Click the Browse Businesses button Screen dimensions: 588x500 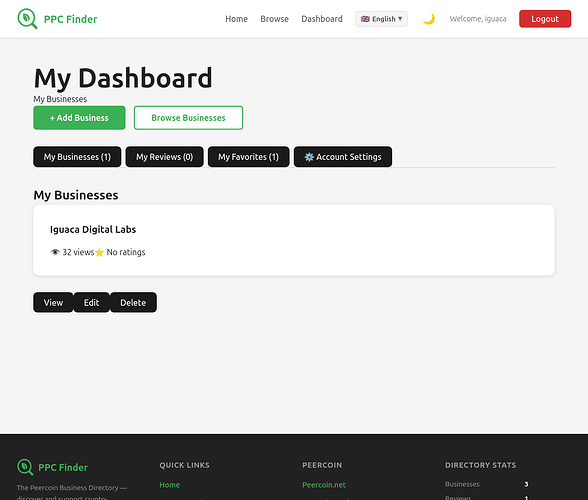click(188, 118)
